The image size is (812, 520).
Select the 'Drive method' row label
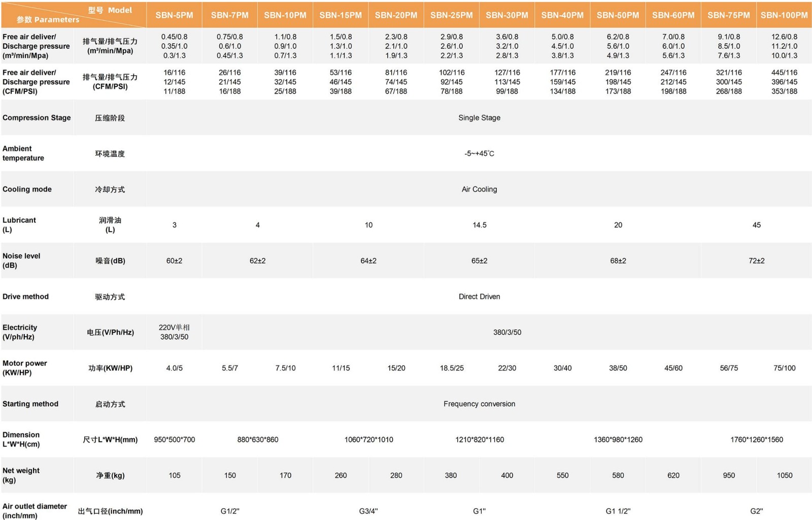click(x=25, y=297)
